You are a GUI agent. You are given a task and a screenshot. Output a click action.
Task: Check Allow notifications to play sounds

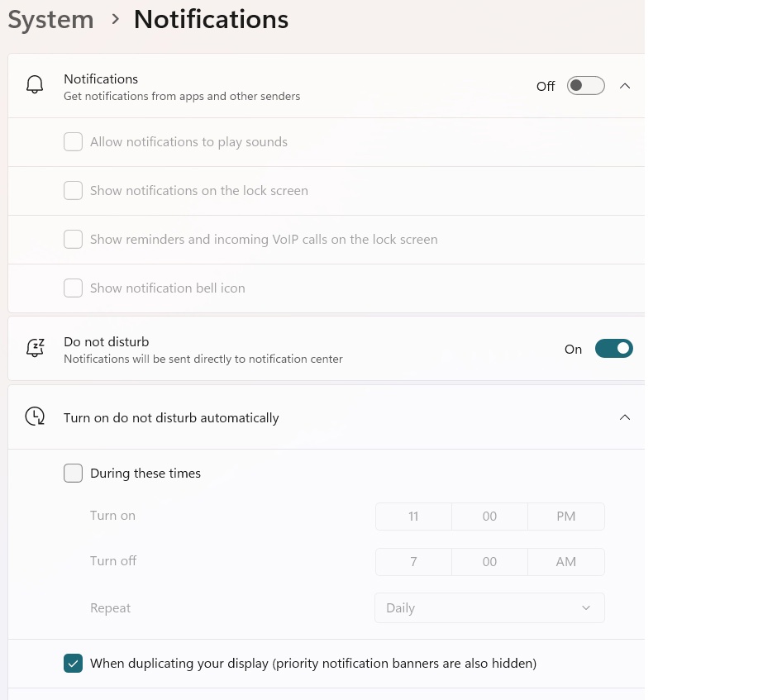[x=73, y=141]
